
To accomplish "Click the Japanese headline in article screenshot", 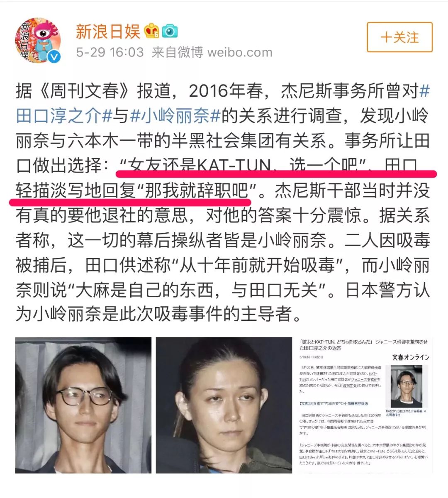I will click(363, 344).
